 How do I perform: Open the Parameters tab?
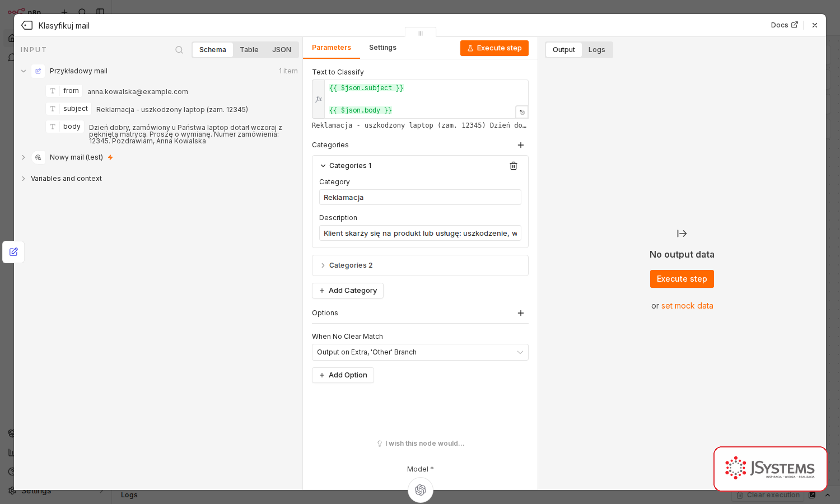point(332,48)
